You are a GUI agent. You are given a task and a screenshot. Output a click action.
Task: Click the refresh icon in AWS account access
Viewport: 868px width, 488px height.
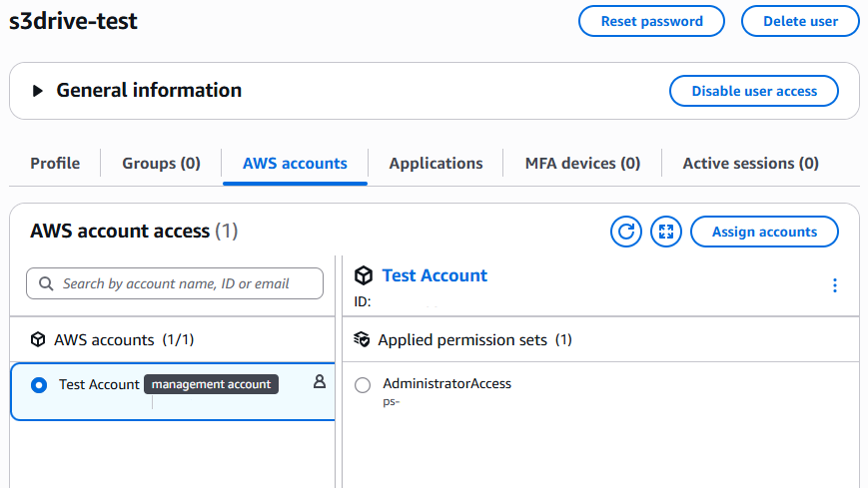[x=626, y=232]
